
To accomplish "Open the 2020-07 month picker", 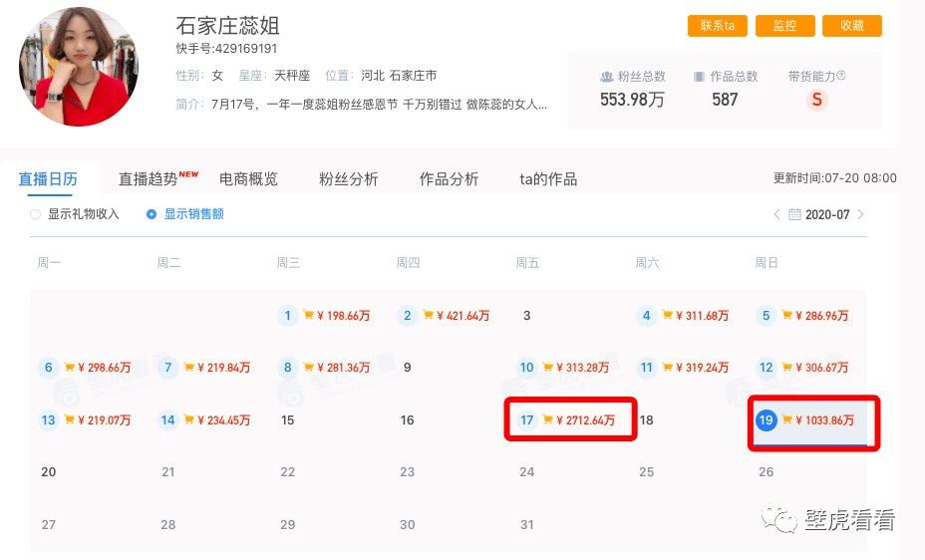I will 827,214.
